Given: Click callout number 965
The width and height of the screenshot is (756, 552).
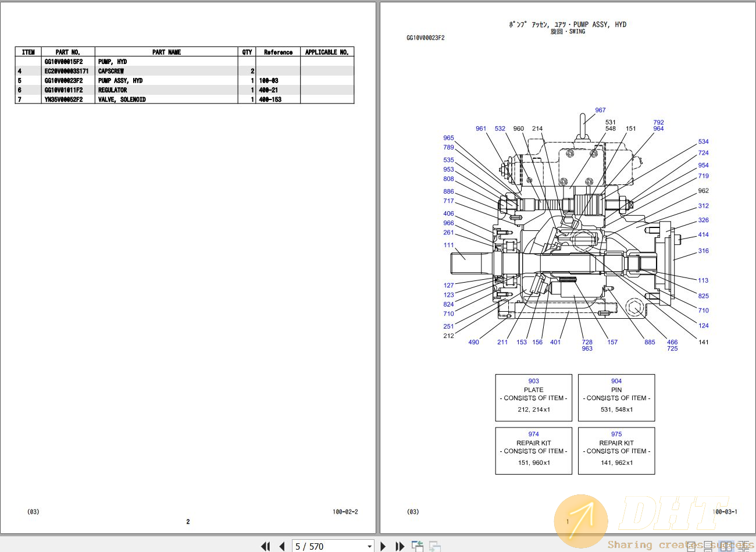Looking at the screenshot, I should point(448,138).
